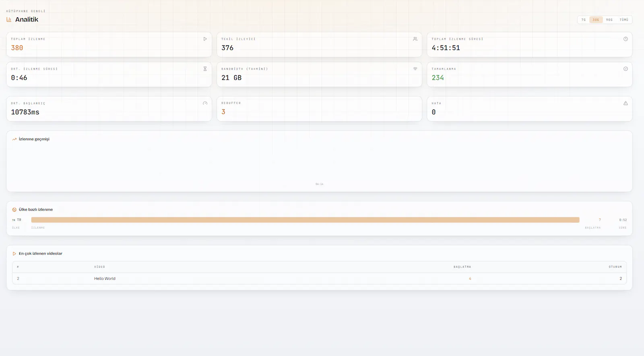Click the TR row duration 0:52
The height and width of the screenshot is (356, 644).
[623, 220]
